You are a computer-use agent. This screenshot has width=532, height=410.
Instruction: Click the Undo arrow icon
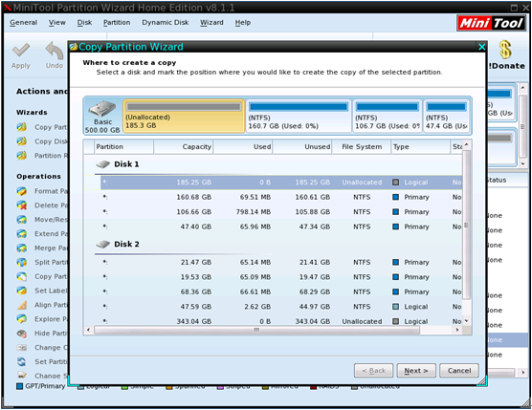coord(55,51)
